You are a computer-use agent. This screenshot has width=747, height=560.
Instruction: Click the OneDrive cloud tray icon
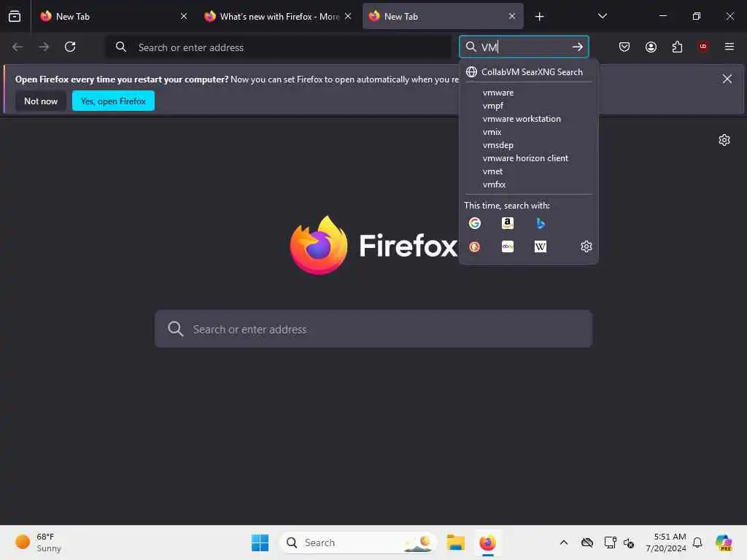587,542
